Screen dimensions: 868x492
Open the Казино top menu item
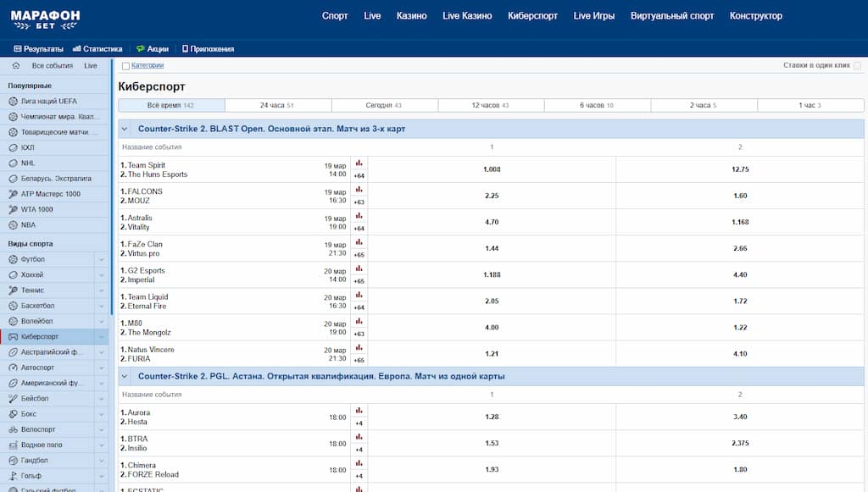pyautogui.click(x=411, y=16)
